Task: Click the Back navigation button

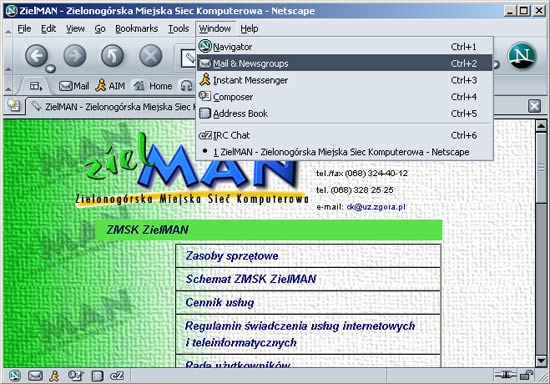Action: [36, 55]
